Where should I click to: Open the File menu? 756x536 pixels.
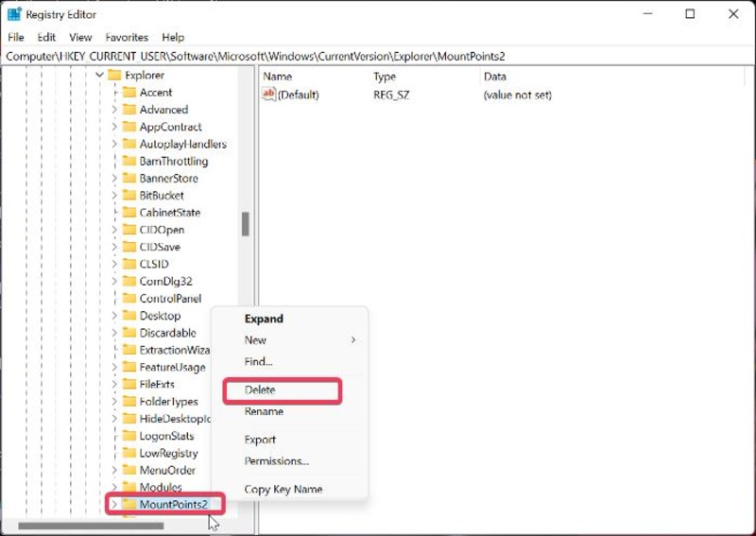click(x=16, y=37)
